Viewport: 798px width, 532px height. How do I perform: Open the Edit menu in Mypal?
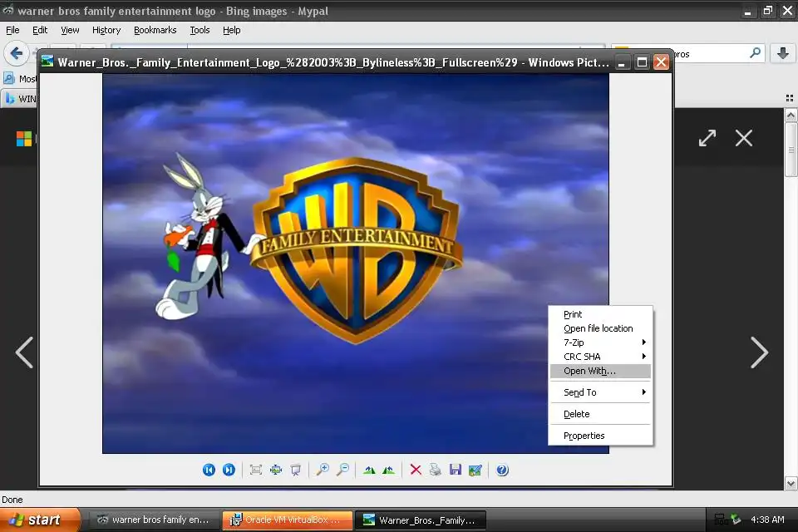[x=40, y=30]
